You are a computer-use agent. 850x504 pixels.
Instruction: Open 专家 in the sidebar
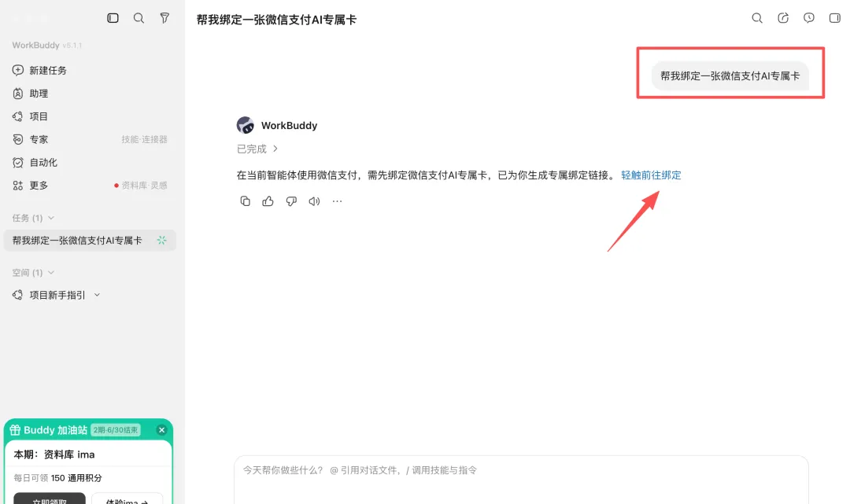pyautogui.click(x=39, y=140)
